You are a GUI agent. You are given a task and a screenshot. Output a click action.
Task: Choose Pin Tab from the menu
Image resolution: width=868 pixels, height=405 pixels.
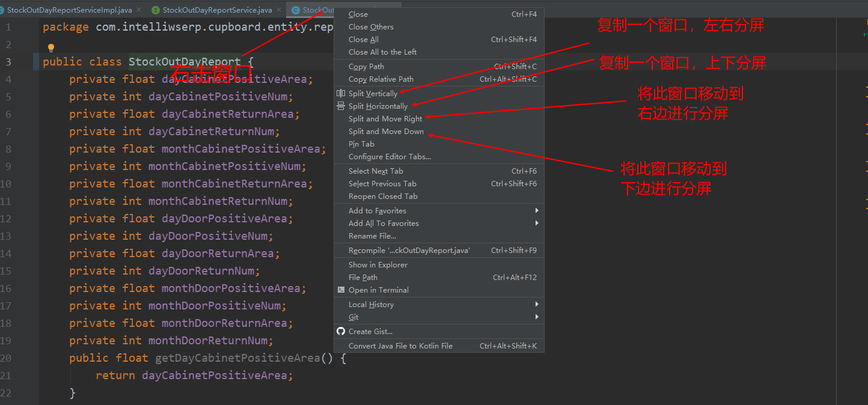[x=439, y=144]
